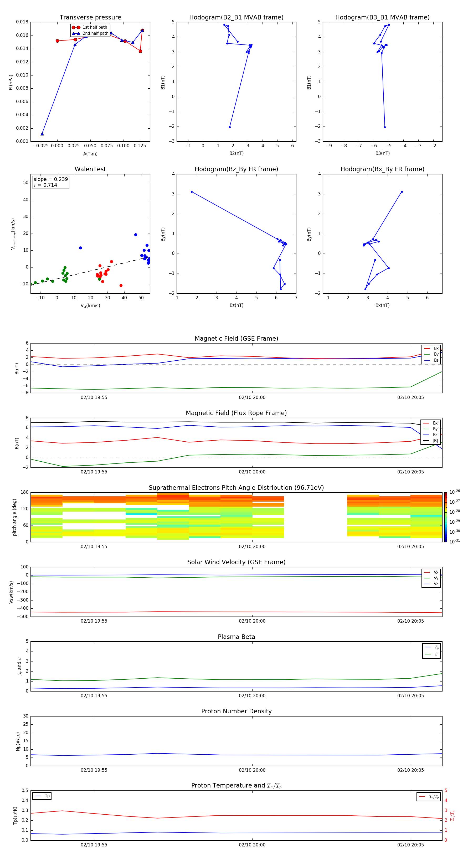Click the 'r = 0.714' annotation
The image size is (473, 868).
pos(45,185)
